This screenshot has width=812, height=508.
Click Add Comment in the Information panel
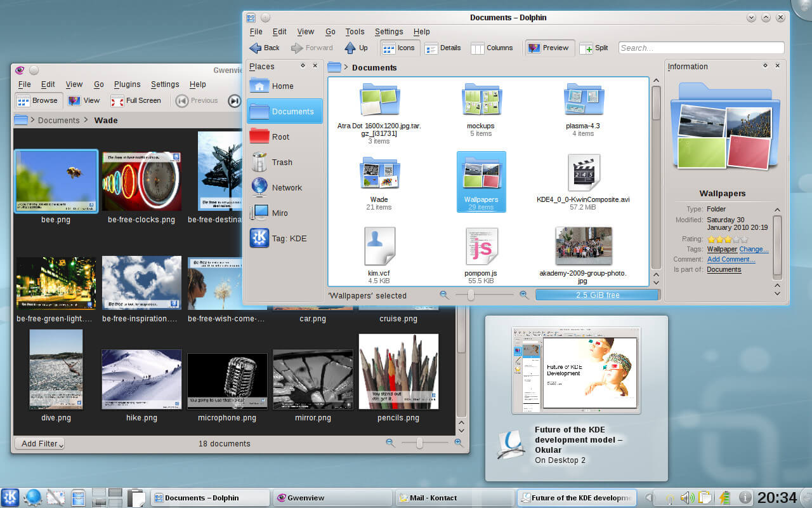730,259
